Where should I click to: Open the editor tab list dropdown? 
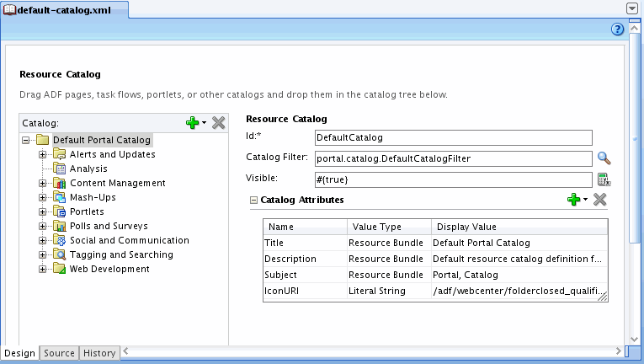632,8
